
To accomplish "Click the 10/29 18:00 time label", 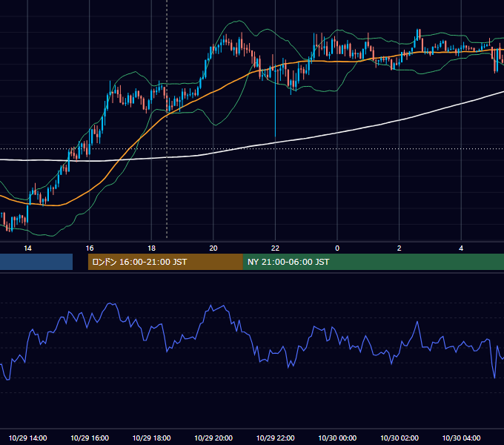I will (151, 438).
